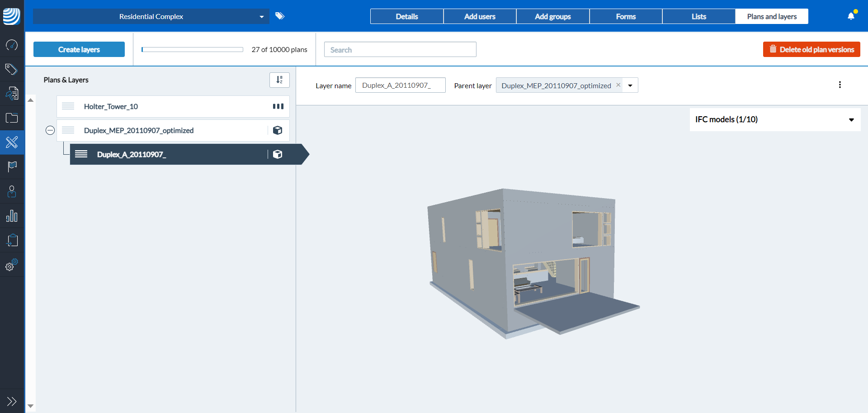868x413 pixels.
Task: Click inside the Search plans field
Action: tap(400, 49)
